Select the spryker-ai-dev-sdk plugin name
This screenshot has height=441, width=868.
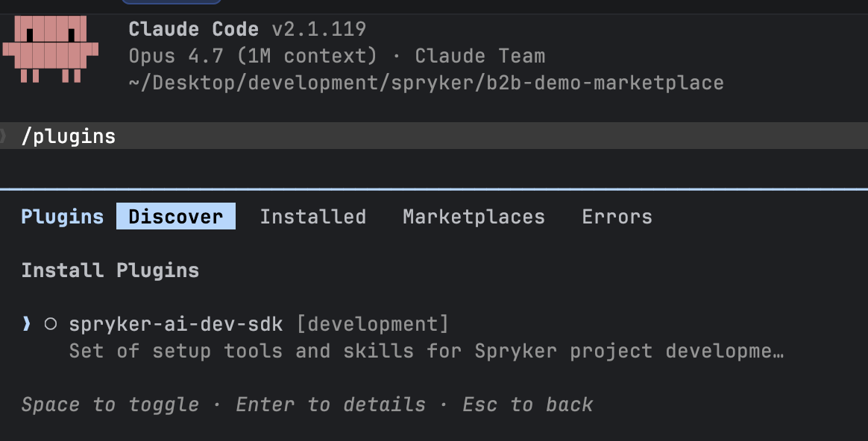click(176, 324)
